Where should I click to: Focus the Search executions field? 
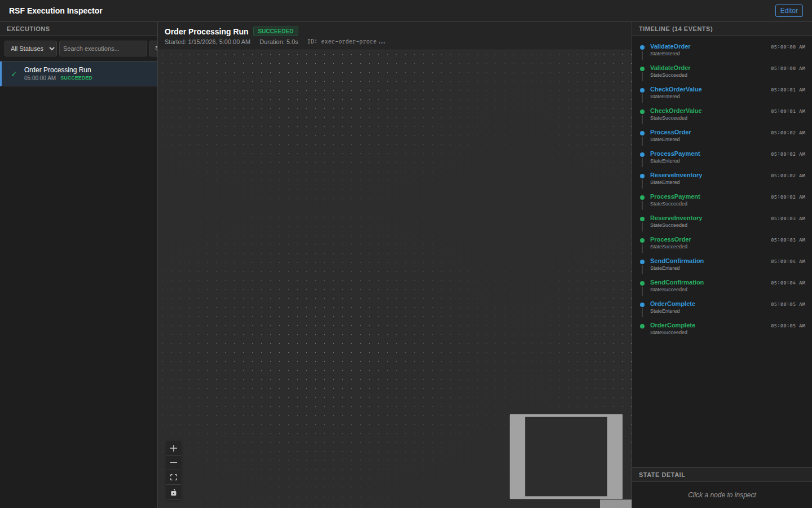click(x=103, y=49)
